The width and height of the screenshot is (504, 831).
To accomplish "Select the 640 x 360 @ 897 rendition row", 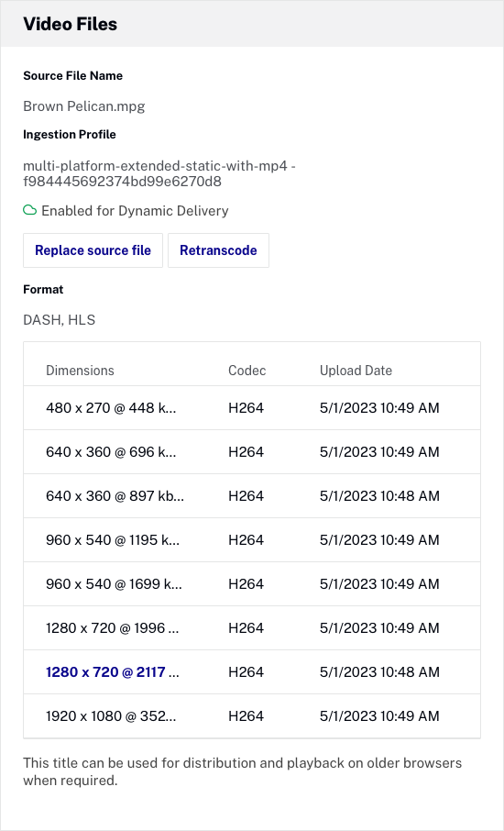I will 252,496.
